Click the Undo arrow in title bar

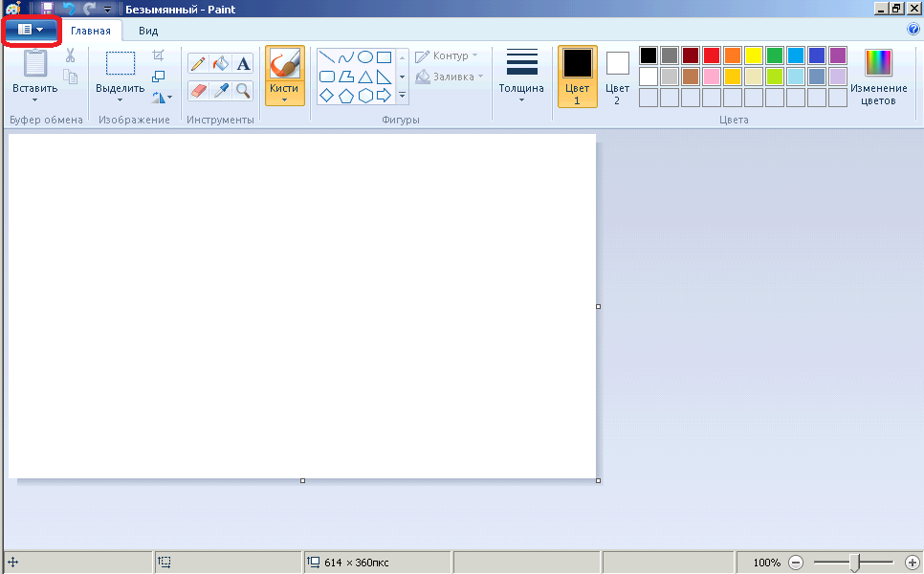click(69, 9)
